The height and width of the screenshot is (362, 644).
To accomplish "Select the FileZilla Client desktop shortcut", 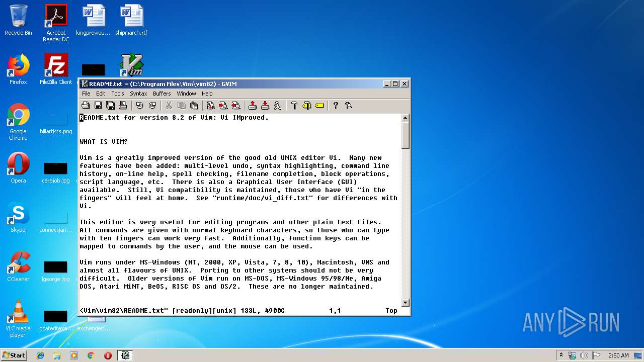I will [x=56, y=69].
